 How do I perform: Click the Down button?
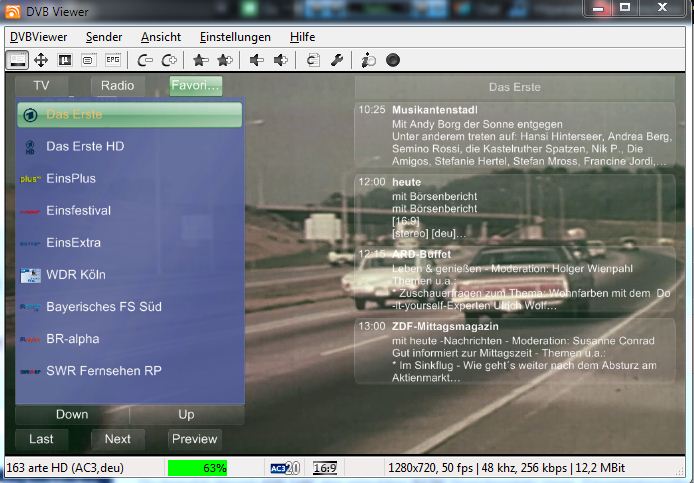[x=72, y=415]
